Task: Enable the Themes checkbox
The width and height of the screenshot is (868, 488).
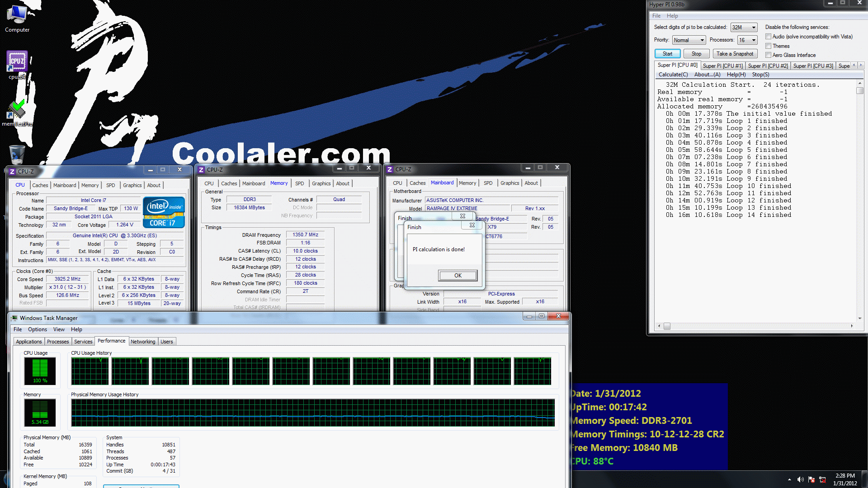Action: click(x=768, y=46)
